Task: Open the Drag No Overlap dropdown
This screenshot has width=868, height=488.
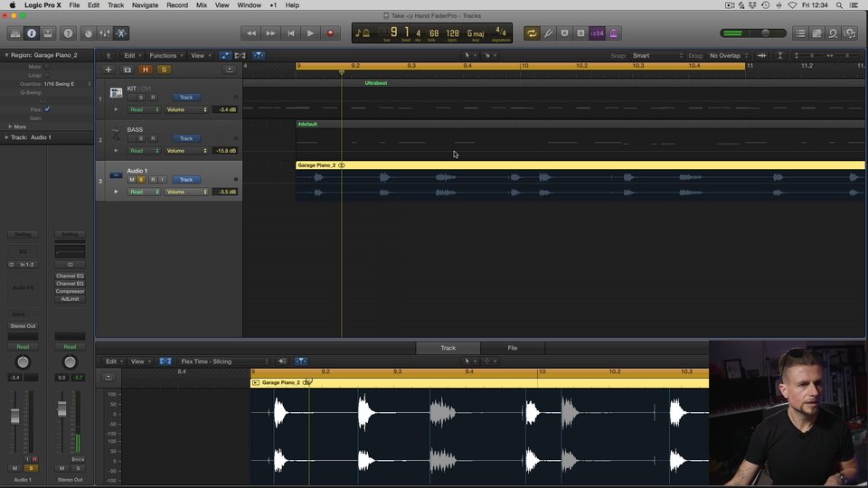Action: point(729,55)
